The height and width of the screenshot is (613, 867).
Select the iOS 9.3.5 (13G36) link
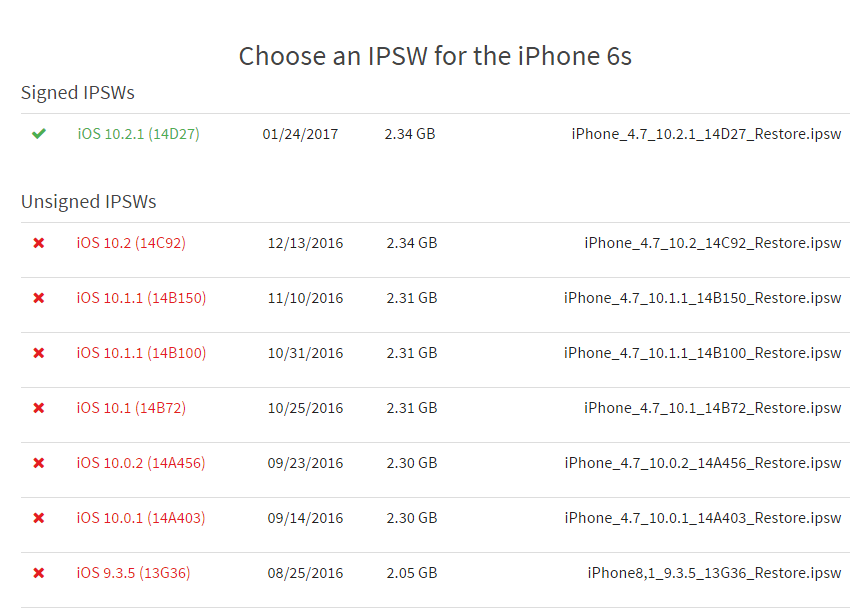[x=133, y=573]
